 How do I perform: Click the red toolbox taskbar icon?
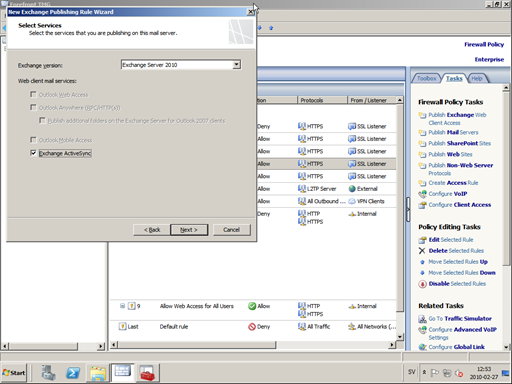click(147, 373)
